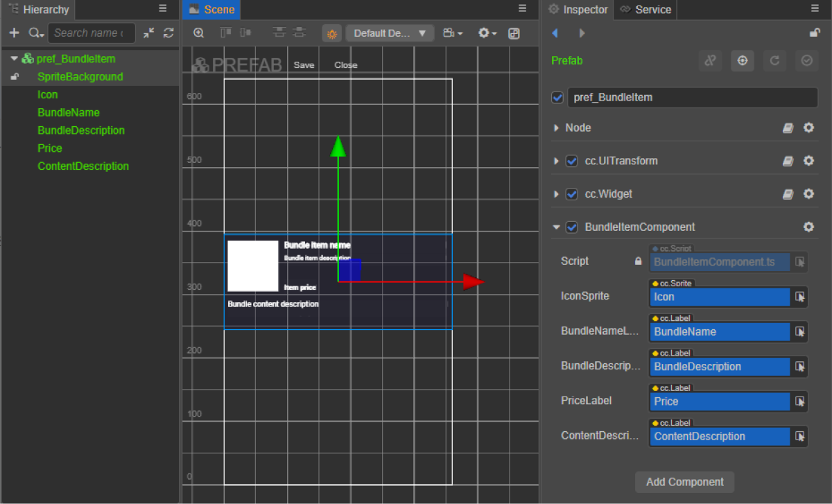Screen dimensions: 832x504
Task: Switch to the Service tab
Action: coord(645,10)
